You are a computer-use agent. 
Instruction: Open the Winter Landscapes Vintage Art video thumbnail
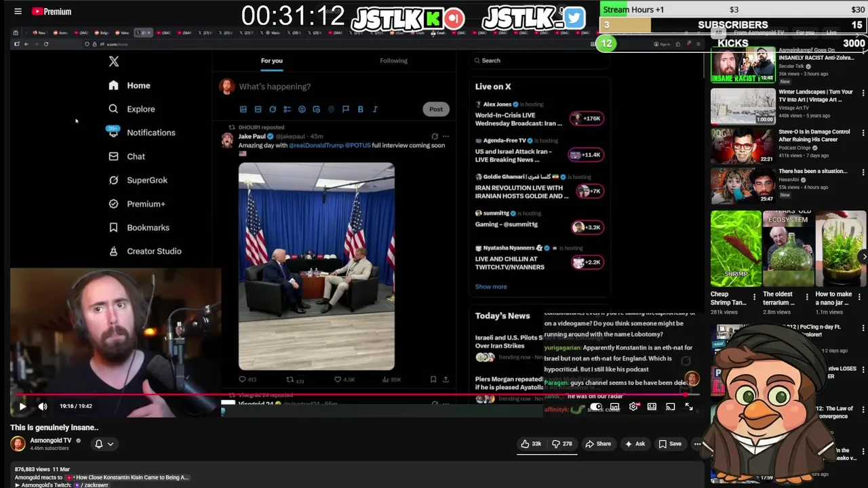743,106
